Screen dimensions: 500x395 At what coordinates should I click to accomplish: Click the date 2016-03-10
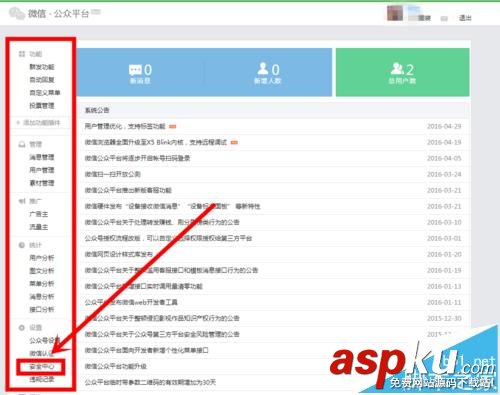coord(444,222)
